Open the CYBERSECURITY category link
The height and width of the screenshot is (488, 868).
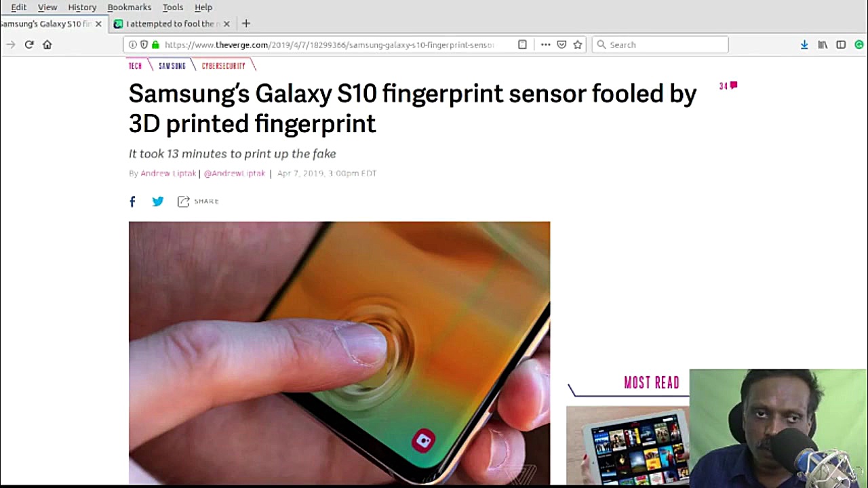pos(223,66)
